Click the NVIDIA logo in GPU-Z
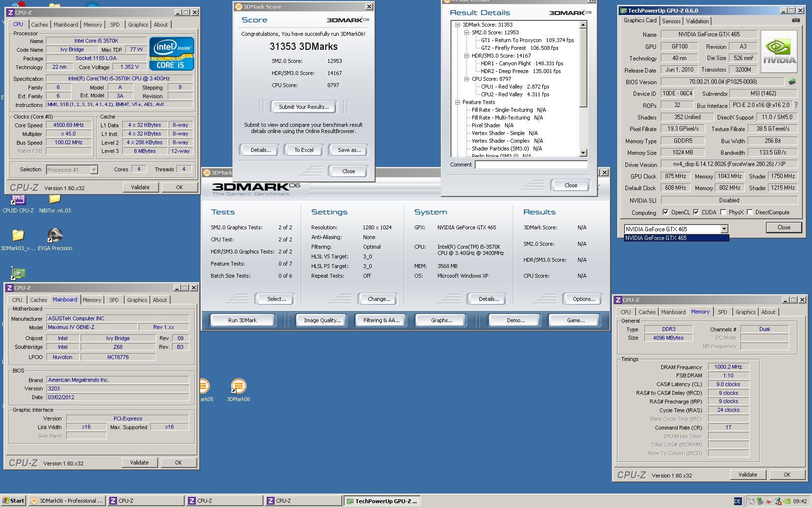The width and height of the screenshot is (812, 508). (x=779, y=52)
